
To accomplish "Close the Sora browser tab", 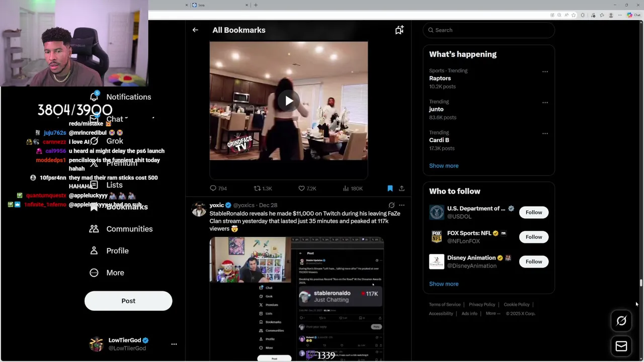I will 247,5.
